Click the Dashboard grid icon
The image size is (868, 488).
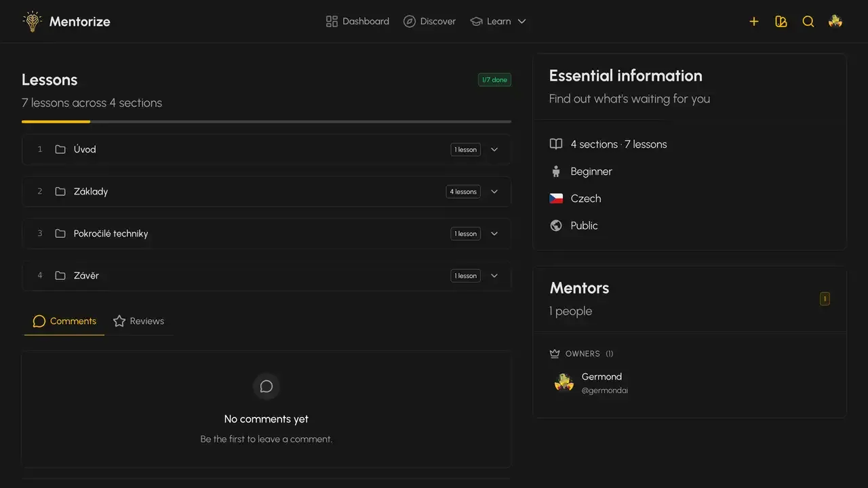point(332,21)
